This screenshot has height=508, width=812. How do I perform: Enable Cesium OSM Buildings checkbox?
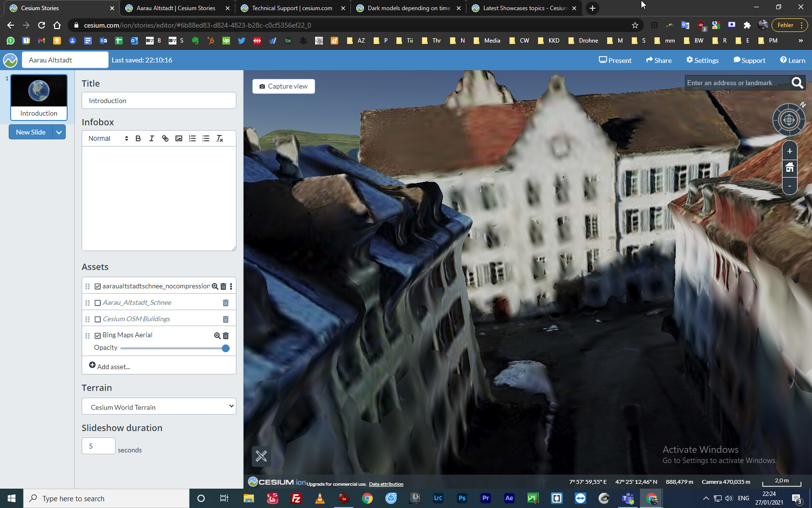coord(98,319)
